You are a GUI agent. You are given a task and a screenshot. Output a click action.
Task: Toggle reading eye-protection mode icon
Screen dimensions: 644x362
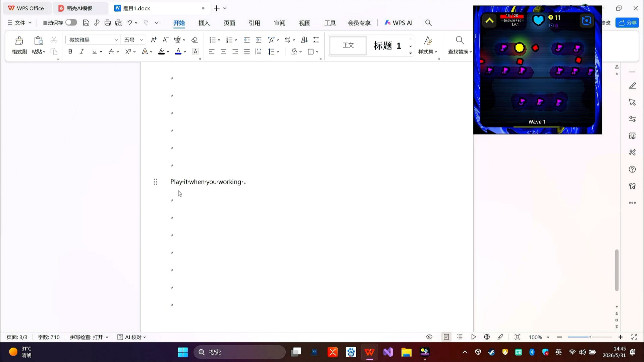(x=429, y=337)
